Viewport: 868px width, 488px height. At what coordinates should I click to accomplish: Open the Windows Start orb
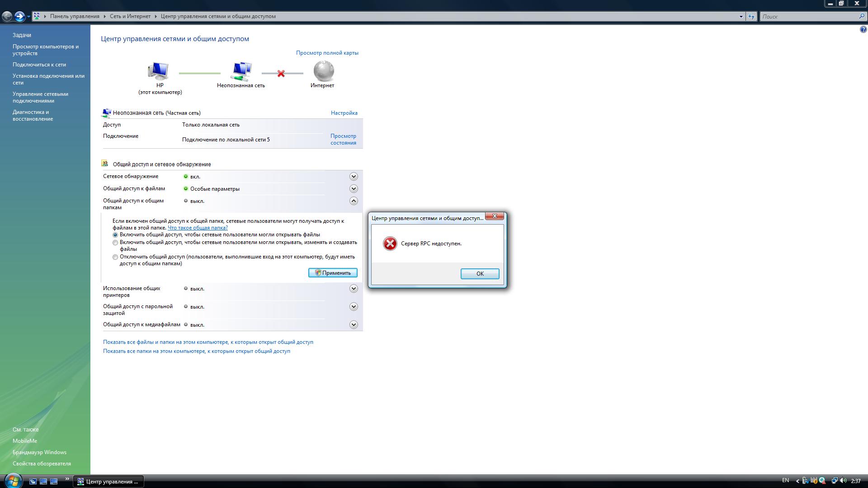(x=12, y=481)
